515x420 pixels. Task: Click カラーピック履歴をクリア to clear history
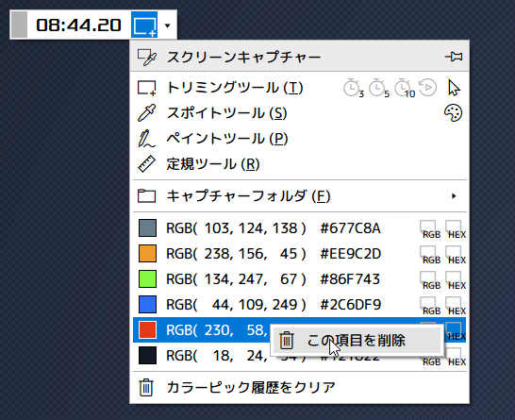[x=300, y=388]
